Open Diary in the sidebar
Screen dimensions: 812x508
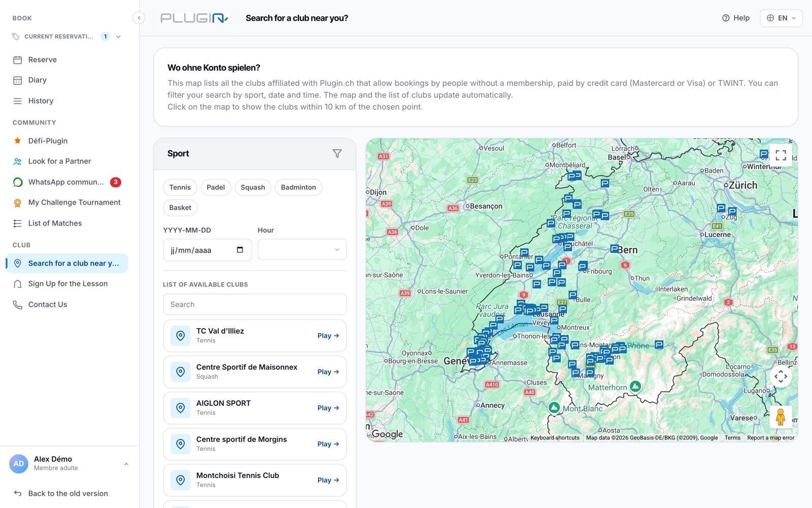tap(67, 80)
